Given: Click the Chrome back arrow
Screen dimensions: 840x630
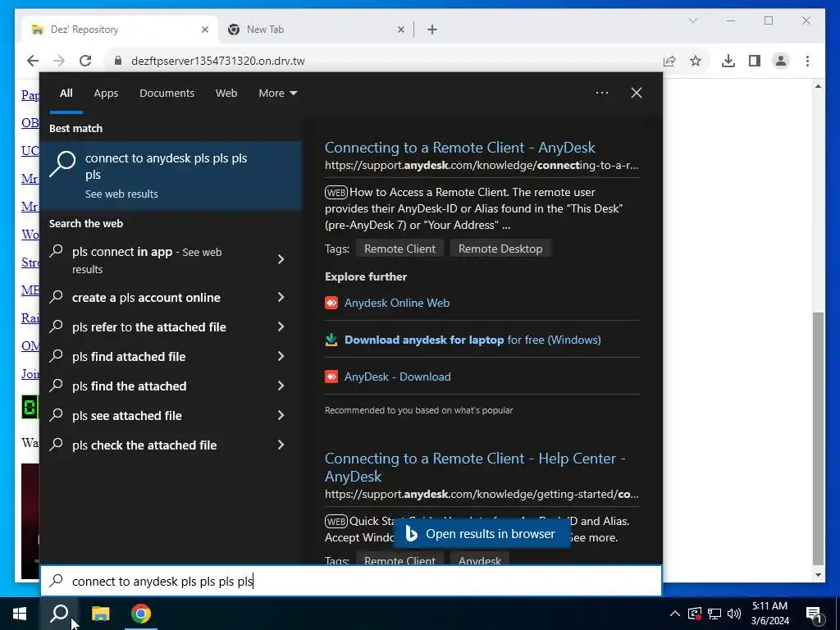Looking at the screenshot, I should 33,61.
